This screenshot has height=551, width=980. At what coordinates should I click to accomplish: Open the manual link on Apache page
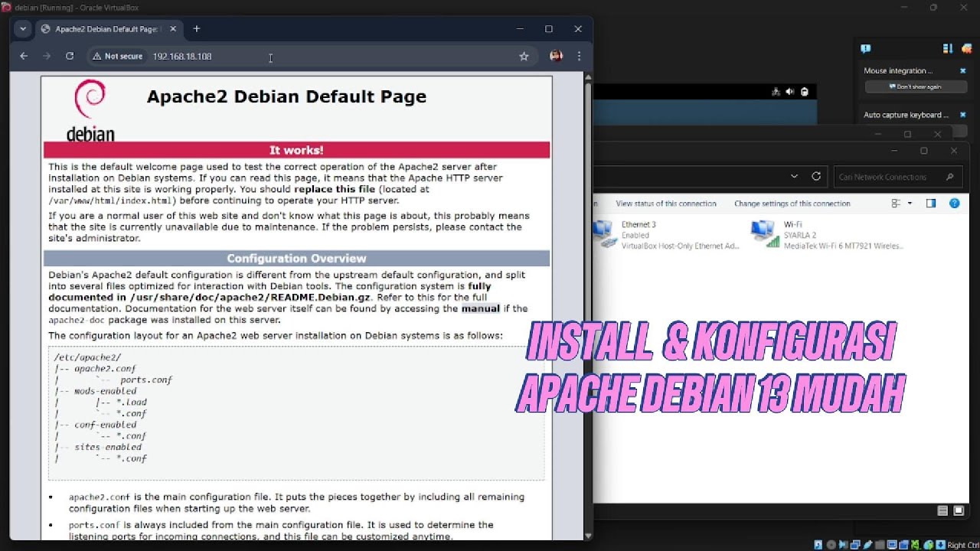click(480, 308)
